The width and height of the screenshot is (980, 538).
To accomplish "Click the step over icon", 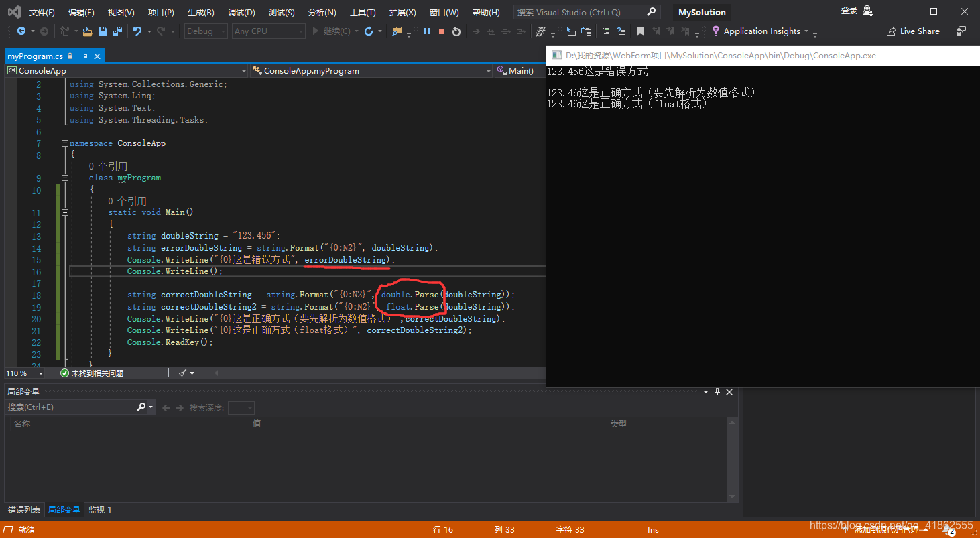I will tap(507, 31).
